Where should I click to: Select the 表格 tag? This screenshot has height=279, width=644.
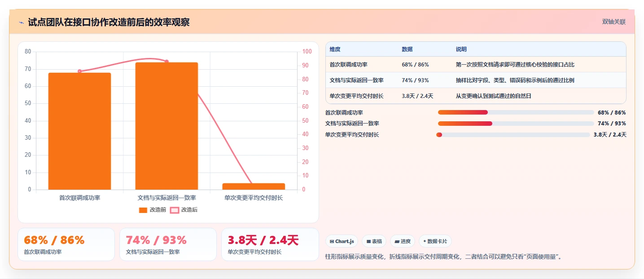pos(374,241)
